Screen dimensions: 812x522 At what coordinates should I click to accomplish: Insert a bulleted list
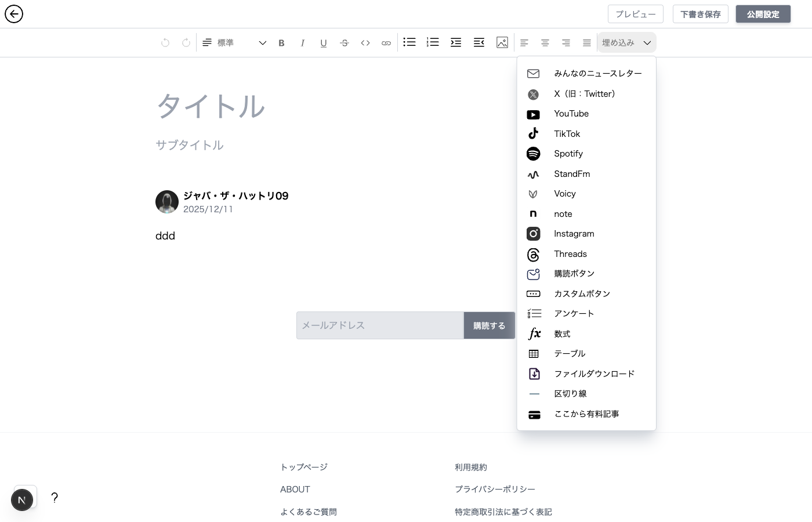409,42
